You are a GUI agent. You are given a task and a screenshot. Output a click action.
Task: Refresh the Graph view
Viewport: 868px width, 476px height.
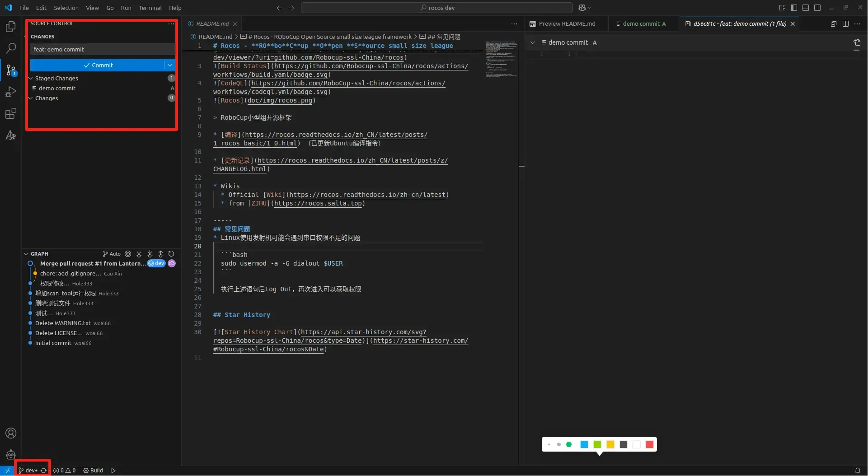pyautogui.click(x=171, y=254)
